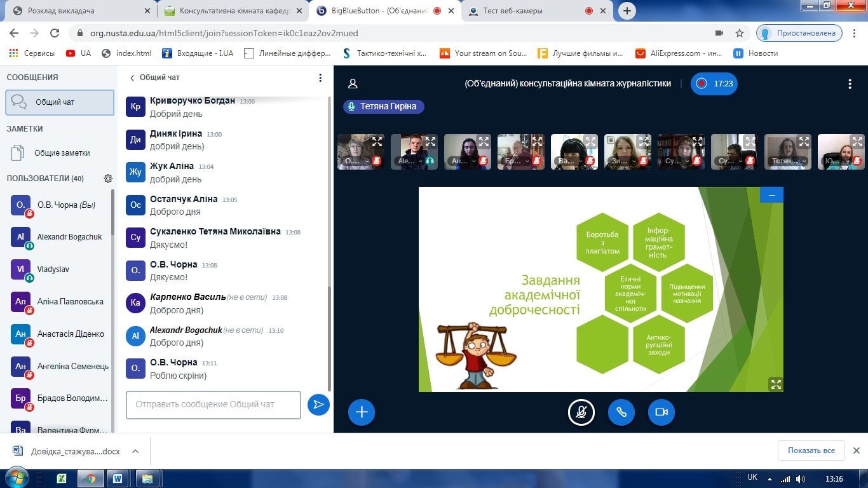Click Показать все downloads button
This screenshot has height=488, width=868.
[x=811, y=451]
